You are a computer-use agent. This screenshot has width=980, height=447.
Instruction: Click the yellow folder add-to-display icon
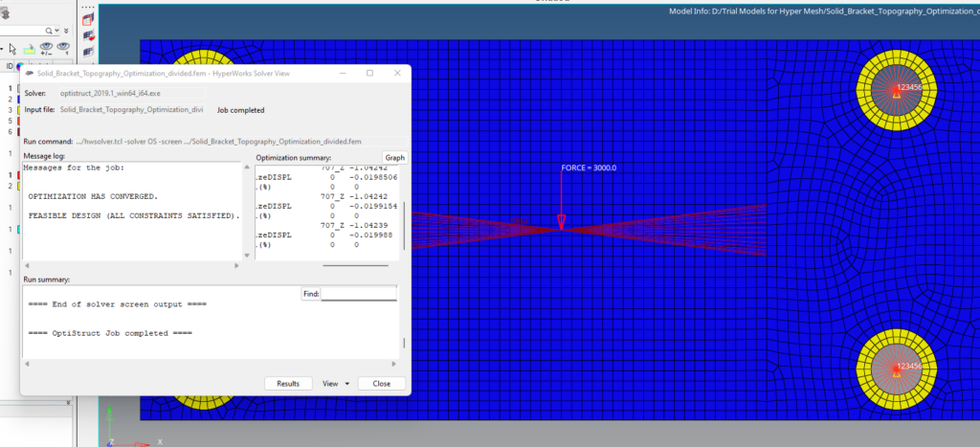pyautogui.click(x=29, y=50)
